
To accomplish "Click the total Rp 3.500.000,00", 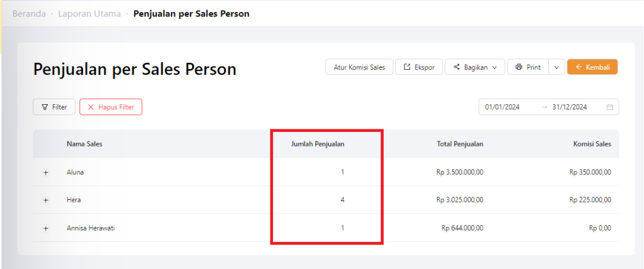I will tap(460, 172).
